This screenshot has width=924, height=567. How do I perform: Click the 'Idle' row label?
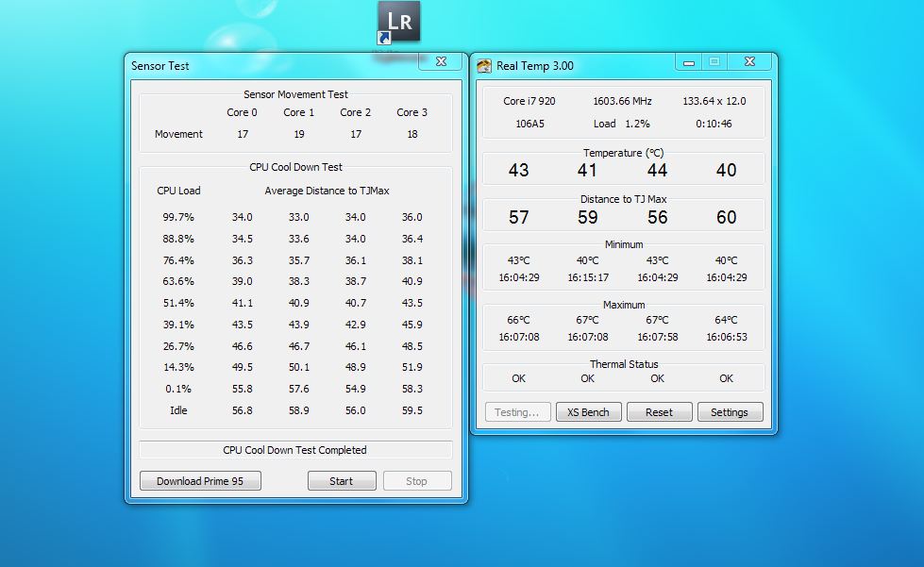(178, 410)
